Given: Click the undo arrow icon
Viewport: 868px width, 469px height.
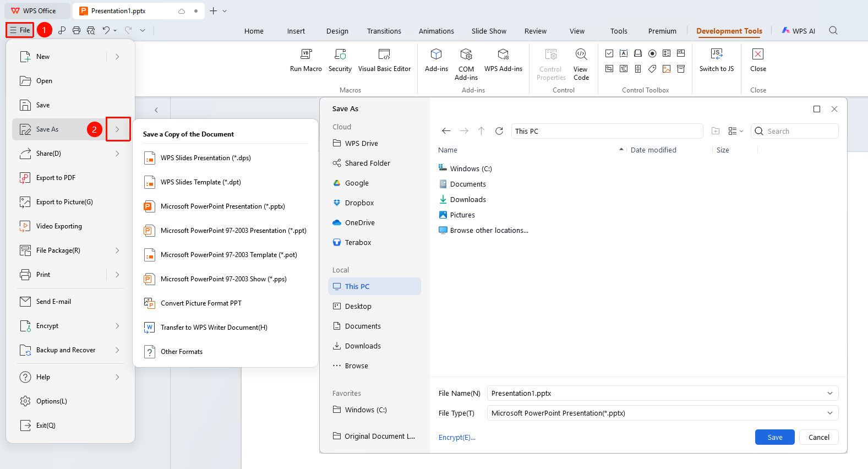Looking at the screenshot, I should pos(106,30).
